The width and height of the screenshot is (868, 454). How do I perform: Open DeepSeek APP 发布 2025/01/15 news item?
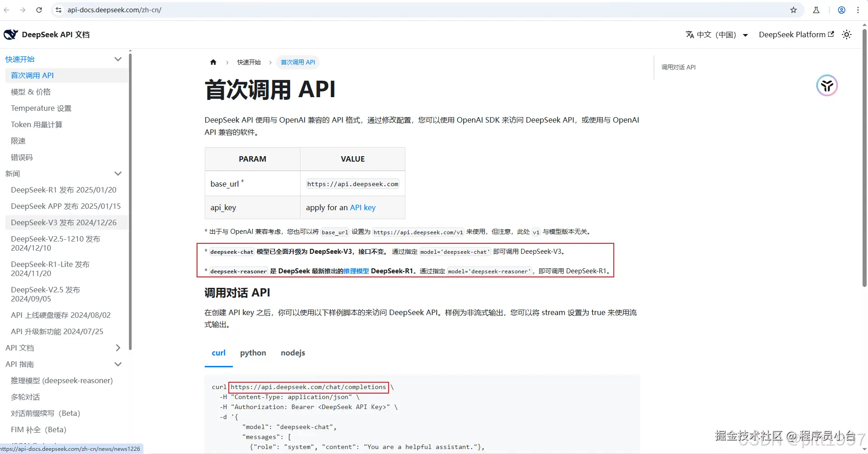[x=67, y=206]
